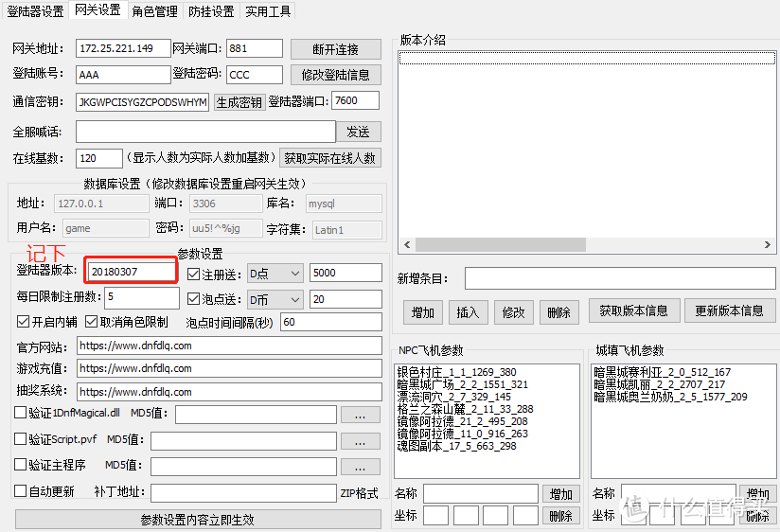Click the 在线基数 field
The height and width of the screenshot is (532, 780).
[99, 158]
